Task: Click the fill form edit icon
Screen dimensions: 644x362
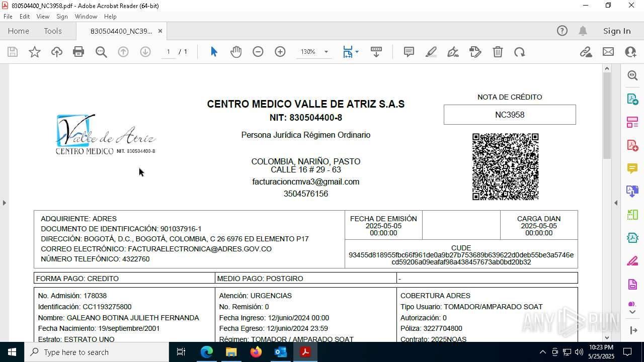Action: click(x=475, y=52)
